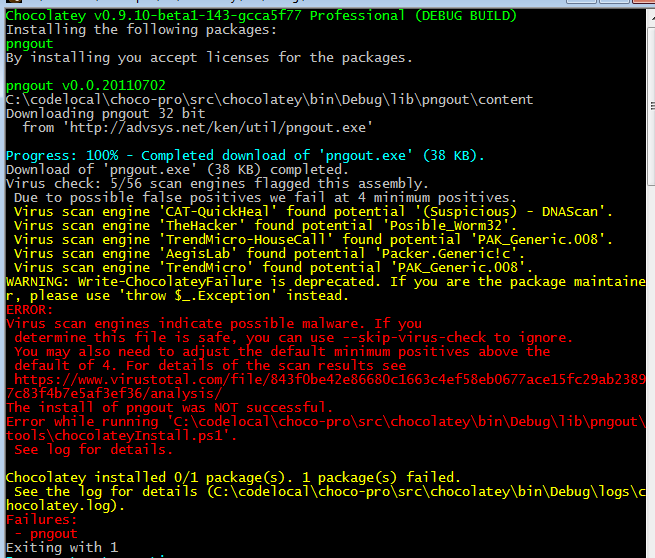Click the Chocolatey version header line
The image size is (655, 558).
[261, 16]
